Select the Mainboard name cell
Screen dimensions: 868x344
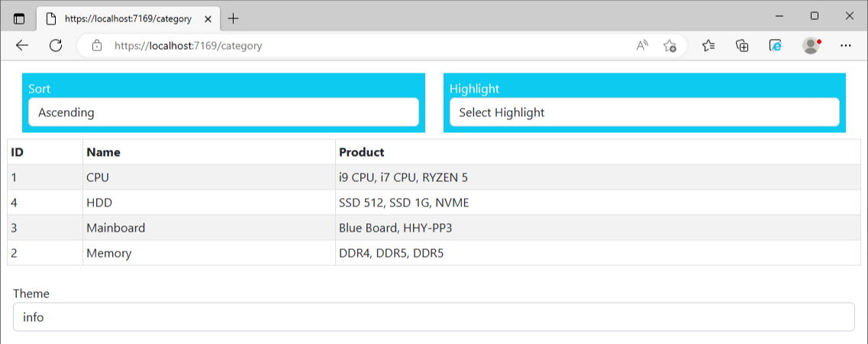[x=208, y=228]
